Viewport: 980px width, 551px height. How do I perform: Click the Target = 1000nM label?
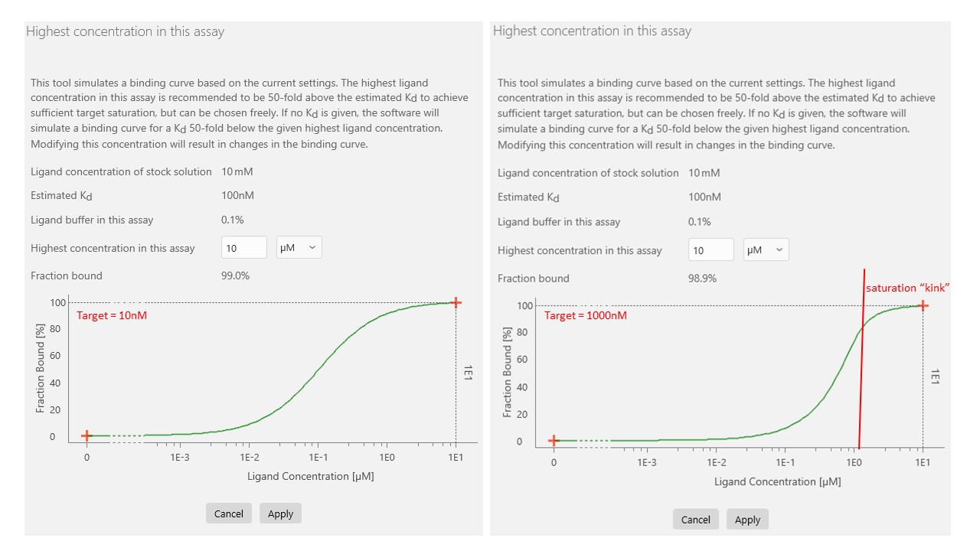click(585, 315)
